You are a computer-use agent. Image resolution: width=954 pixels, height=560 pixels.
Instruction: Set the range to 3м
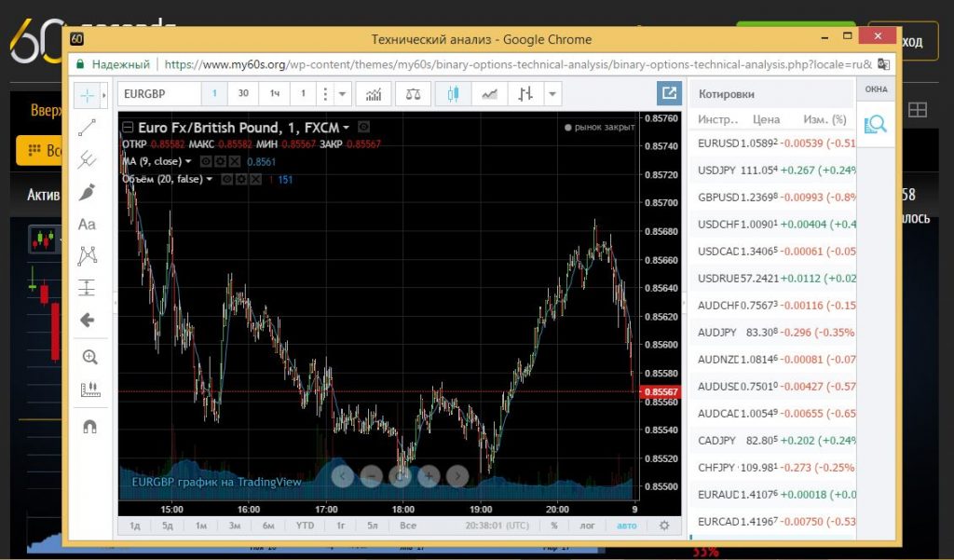coord(234,526)
